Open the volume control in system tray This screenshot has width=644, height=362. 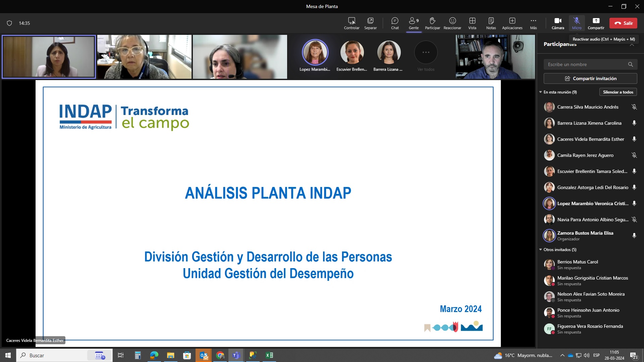tap(587, 355)
